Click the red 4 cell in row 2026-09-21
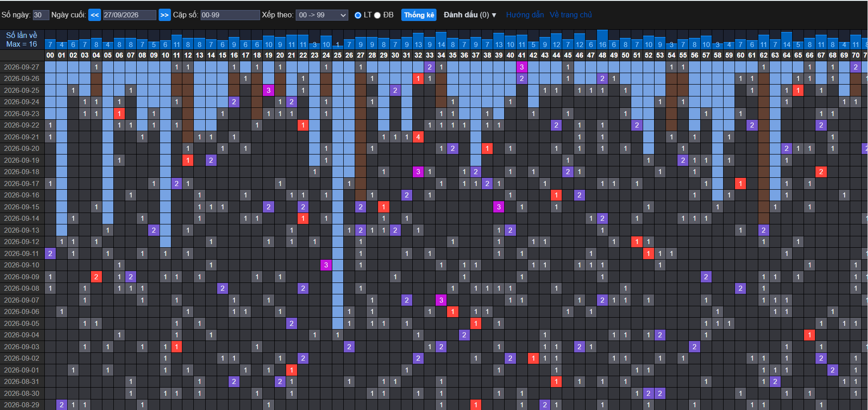The width and height of the screenshot is (868, 410). point(418,137)
